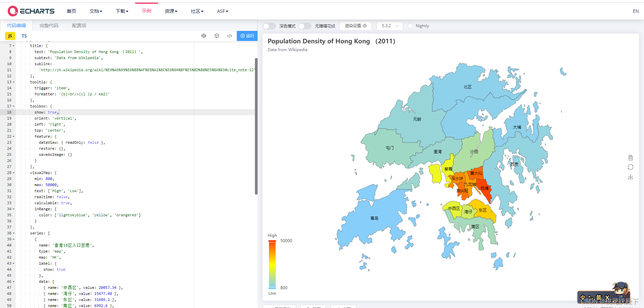Open the gear icon next to 渲染设置
644x308 pixels.
365,26
